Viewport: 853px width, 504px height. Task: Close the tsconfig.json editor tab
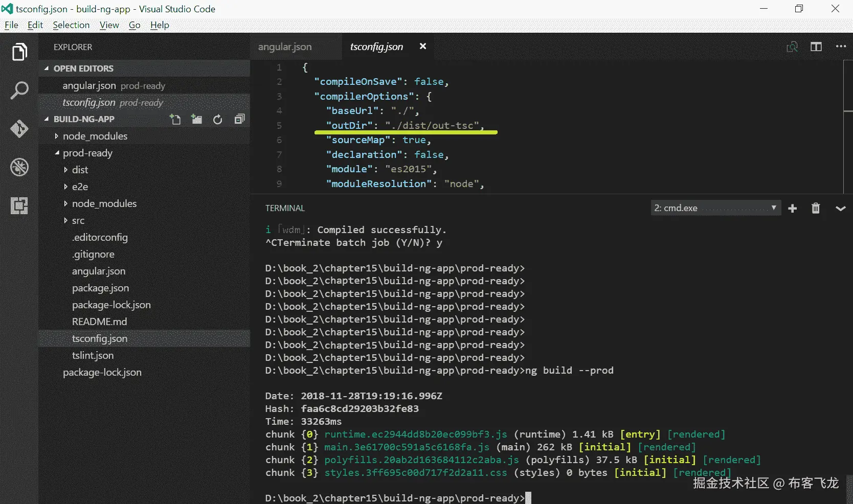pyautogui.click(x=423, y=47)
